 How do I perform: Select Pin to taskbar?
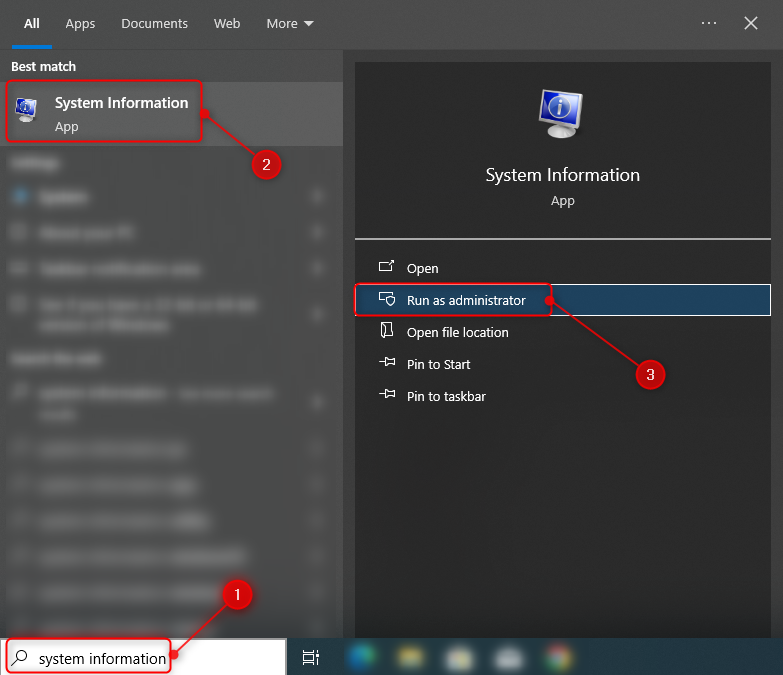click(563, 396)
